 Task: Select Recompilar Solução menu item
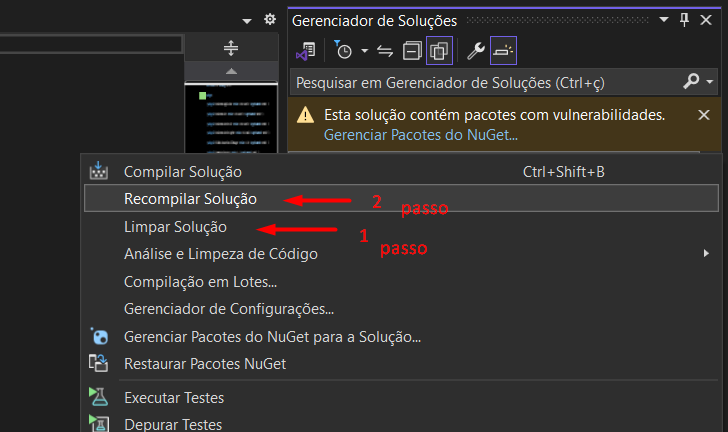click(x=402, y=198)
